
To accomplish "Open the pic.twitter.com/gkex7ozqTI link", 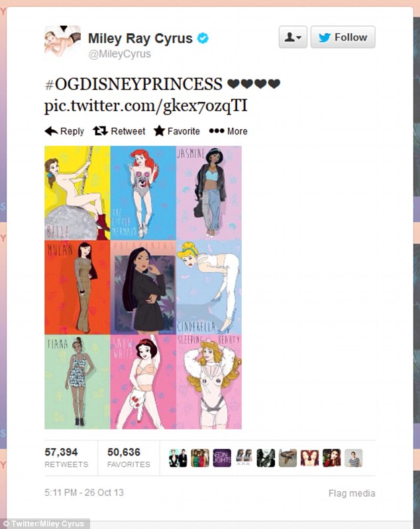I will (146, 105).
